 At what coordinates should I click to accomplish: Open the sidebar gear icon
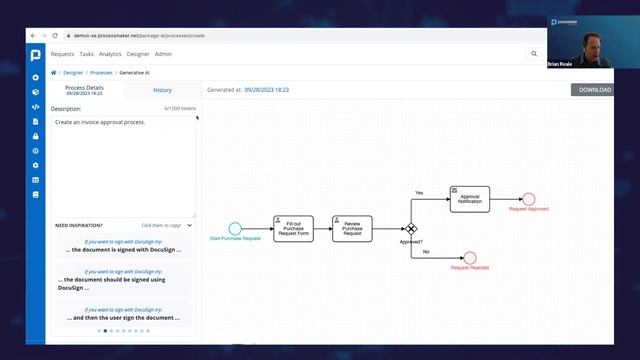point(36,166)
